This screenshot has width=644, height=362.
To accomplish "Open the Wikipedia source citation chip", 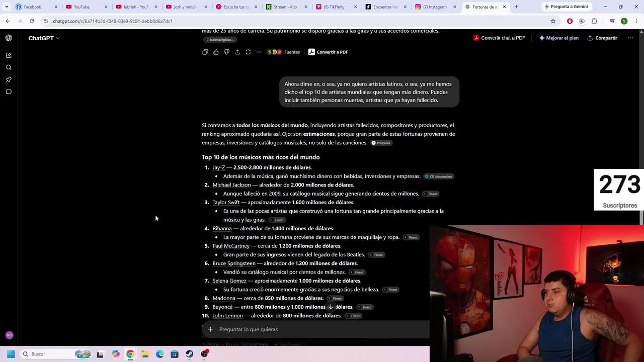I will pos(381,143).
